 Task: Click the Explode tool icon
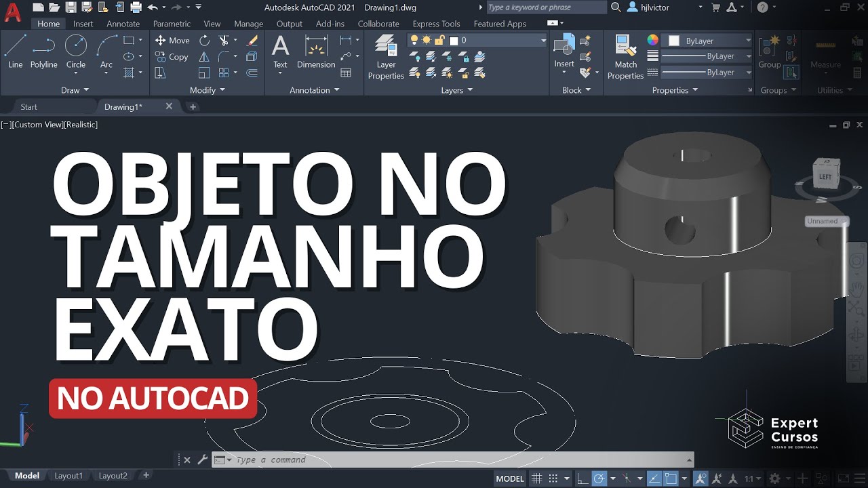(252, 57)
